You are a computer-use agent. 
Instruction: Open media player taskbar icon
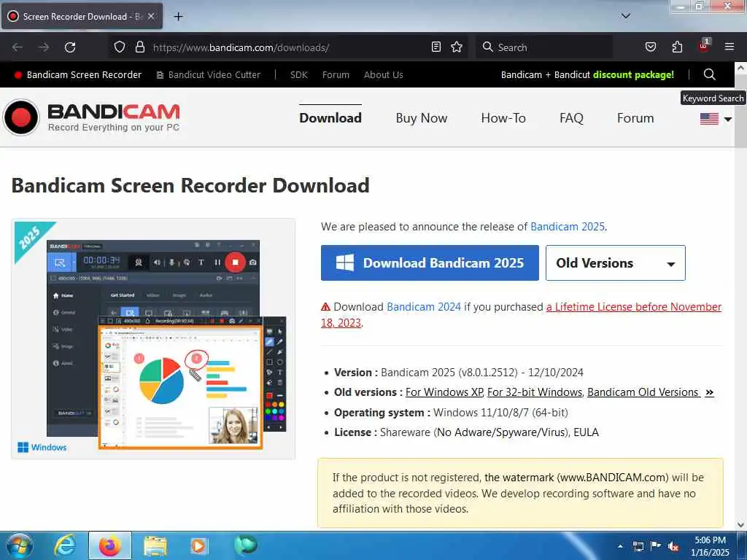198,545
